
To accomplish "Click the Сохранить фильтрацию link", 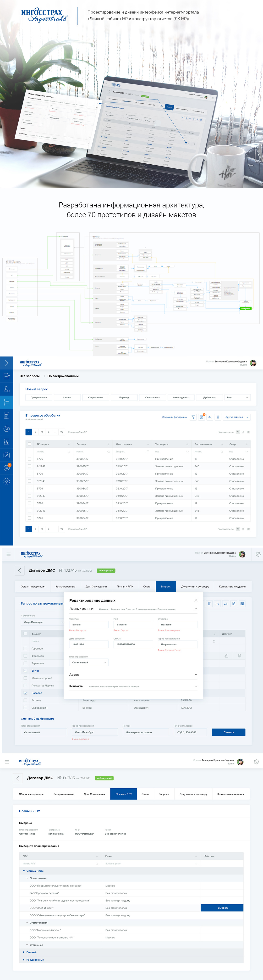I will tap(175, 417).
